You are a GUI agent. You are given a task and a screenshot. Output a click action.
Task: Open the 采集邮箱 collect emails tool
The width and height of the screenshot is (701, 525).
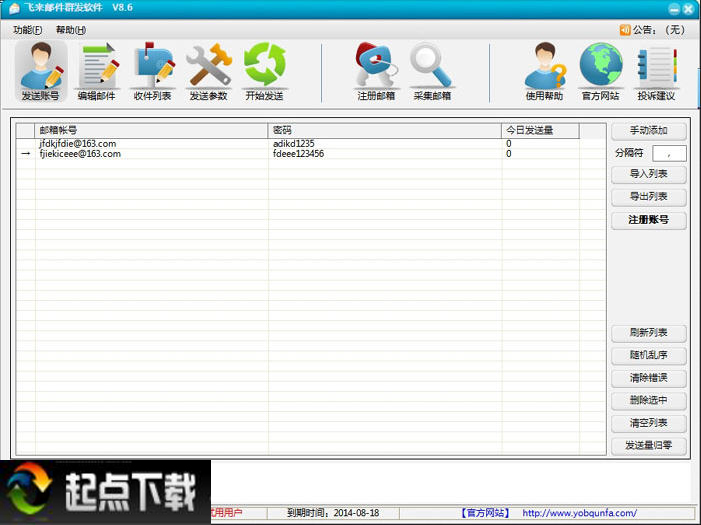(432, 71)
